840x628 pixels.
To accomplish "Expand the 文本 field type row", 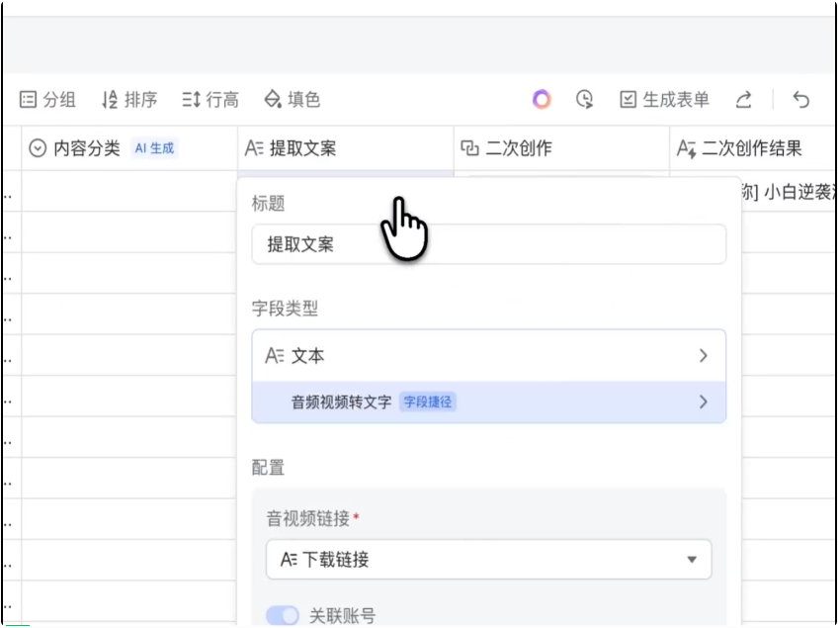I will tap(488, 356).
